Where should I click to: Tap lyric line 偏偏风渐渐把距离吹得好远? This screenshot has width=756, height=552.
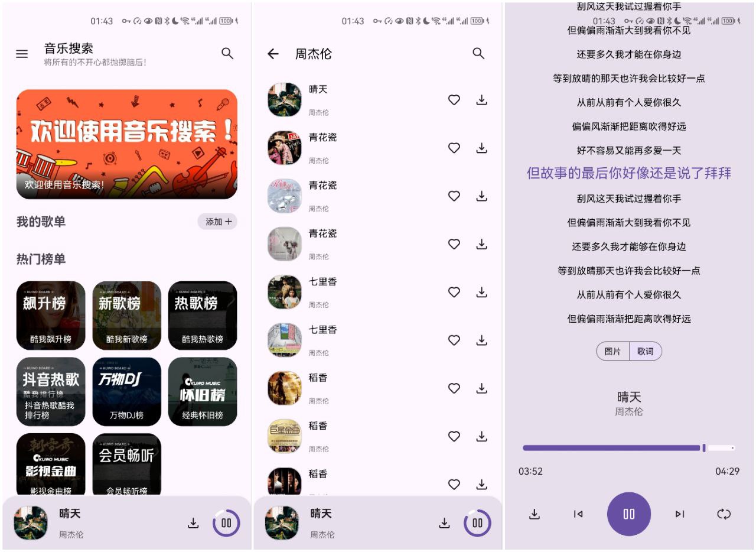(x=629, y=126)
